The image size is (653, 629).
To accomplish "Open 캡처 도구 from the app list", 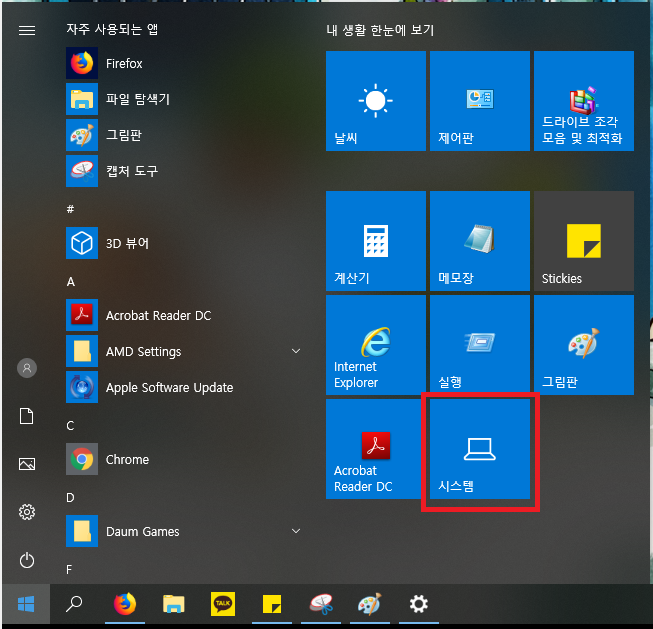I will [183, 171].
